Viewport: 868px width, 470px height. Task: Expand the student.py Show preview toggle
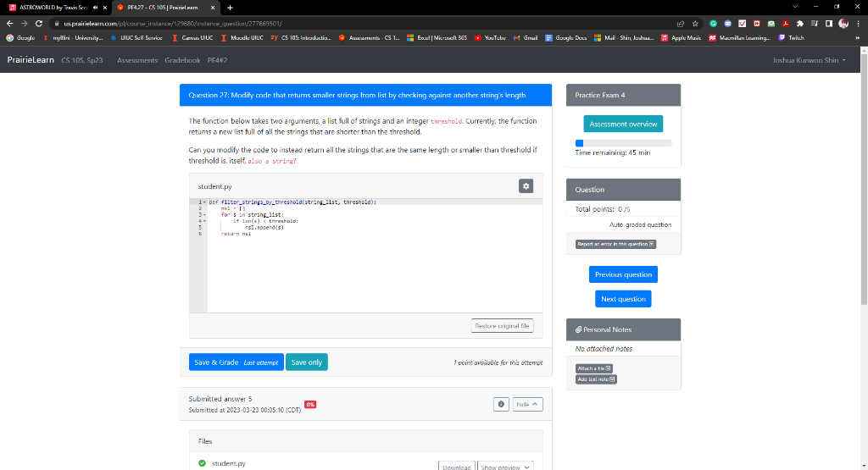[x=505, y=467]
